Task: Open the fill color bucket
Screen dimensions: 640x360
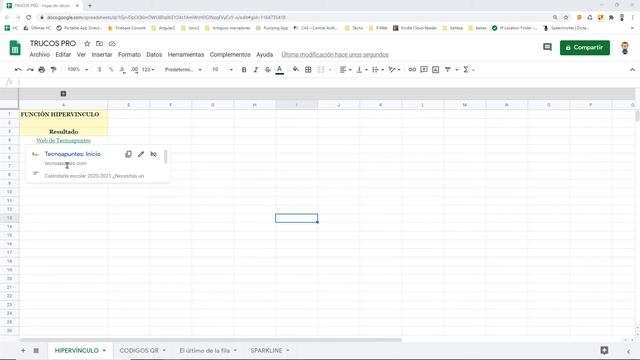Action: [296, 70]
